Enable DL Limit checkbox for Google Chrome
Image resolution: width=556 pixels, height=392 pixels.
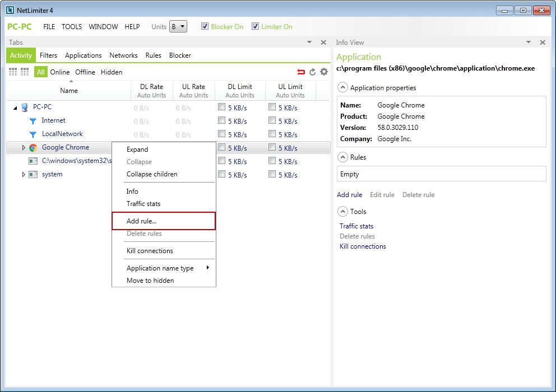(x=221, y=147)
